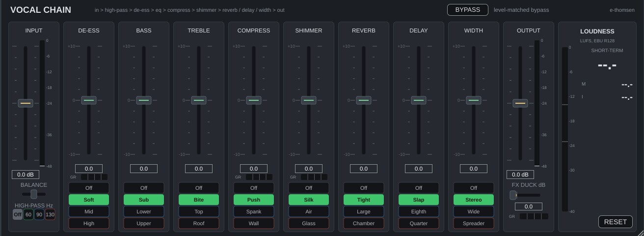This screenshot has height=236, width=644.
Task: Click the FX DUCK 0.0 value field
Action: pyautogui.click(x=529, y=206)
